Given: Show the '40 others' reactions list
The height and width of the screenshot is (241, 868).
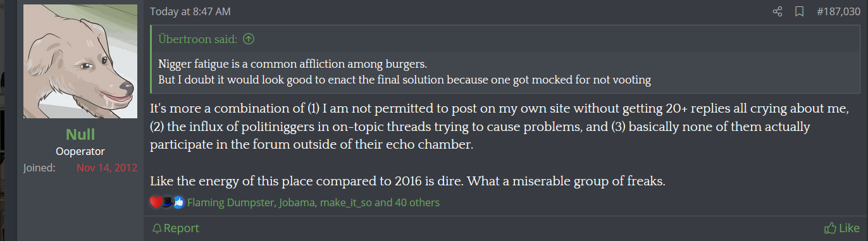Looking at the screenshot, I should coord(418,202).
